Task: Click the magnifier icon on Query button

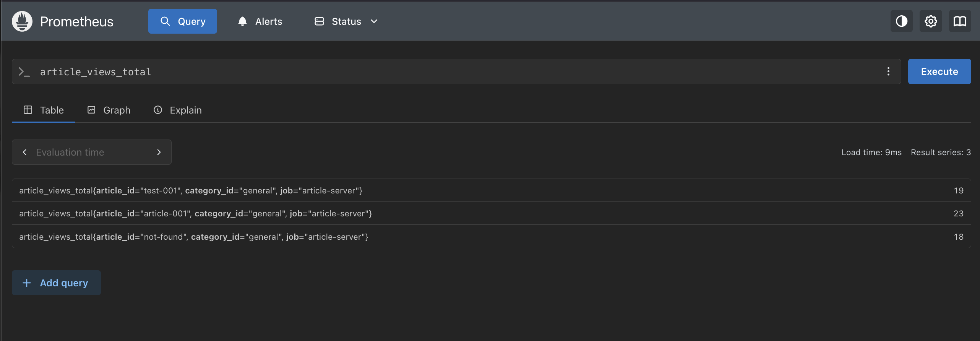Action: pyautogui.click(x=165, y=21)
